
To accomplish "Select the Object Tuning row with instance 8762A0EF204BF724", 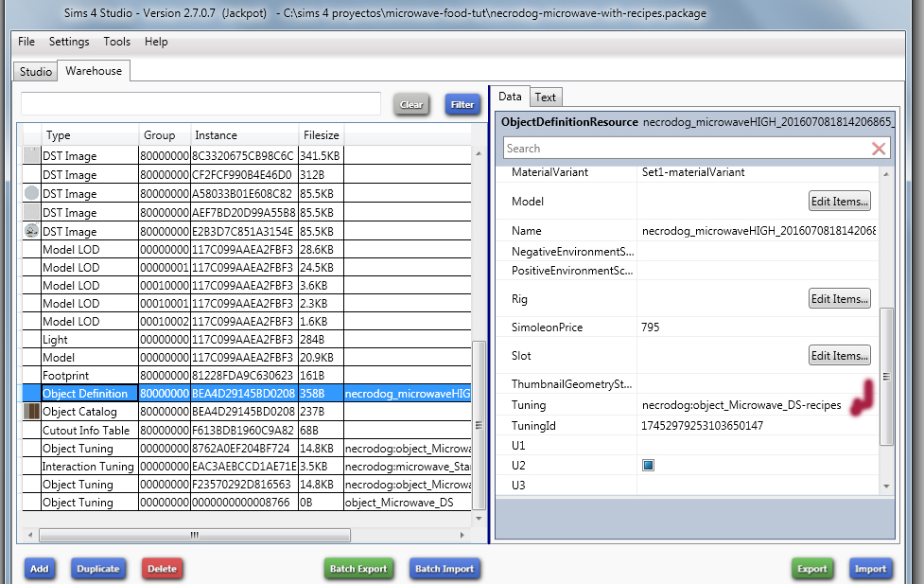I will tap(247, 449).
